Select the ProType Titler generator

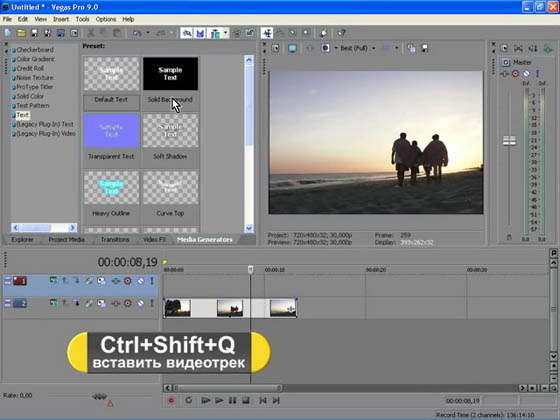click(x=35, y=87)
